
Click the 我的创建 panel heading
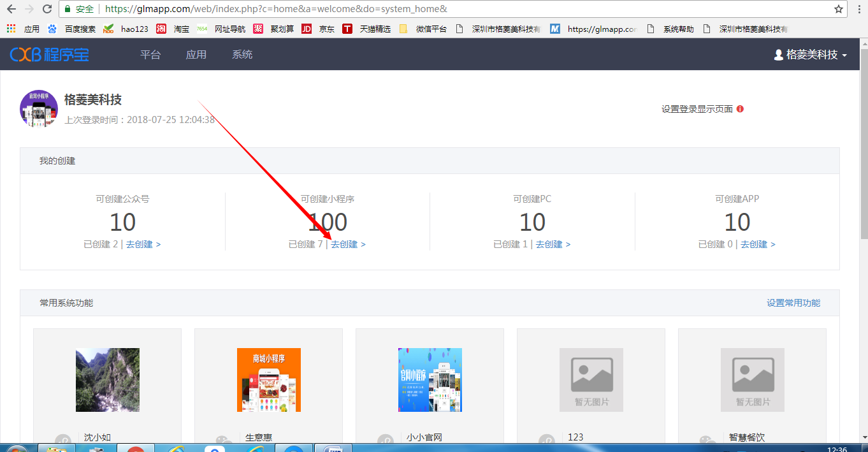(57, 161)
